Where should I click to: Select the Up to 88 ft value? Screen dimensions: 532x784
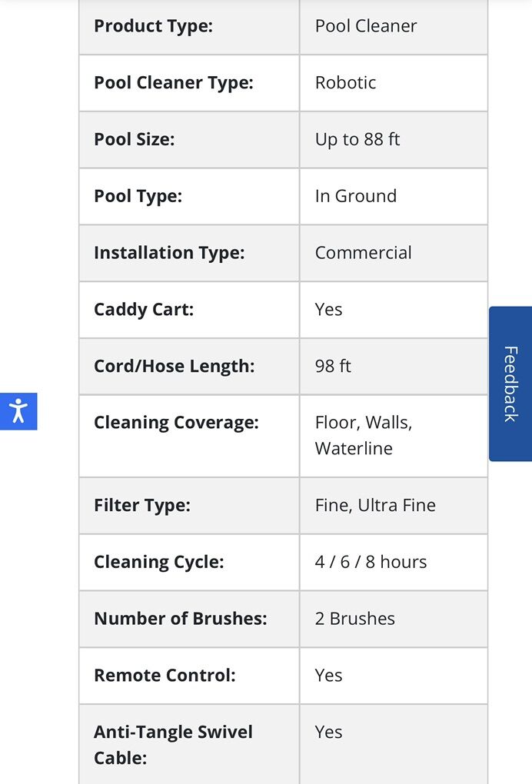(x=357, y=140)
